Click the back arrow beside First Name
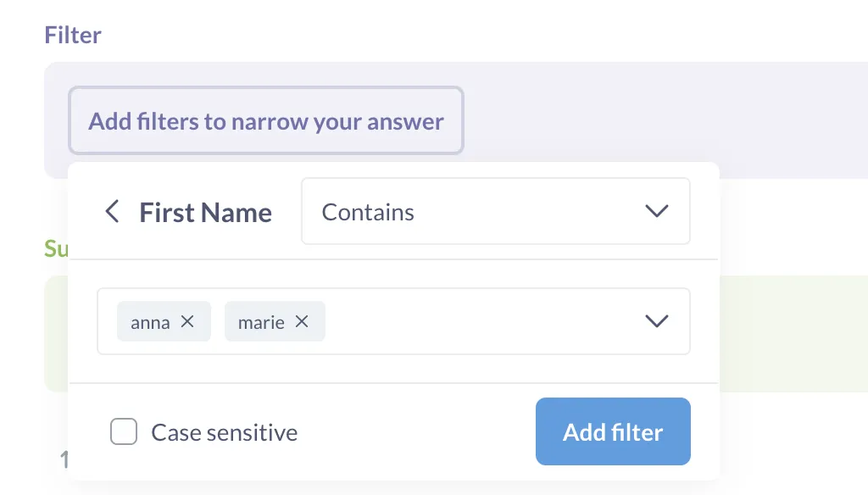This screenshot has height=495, width=868. pyautogui.click(x=112, y=212)
